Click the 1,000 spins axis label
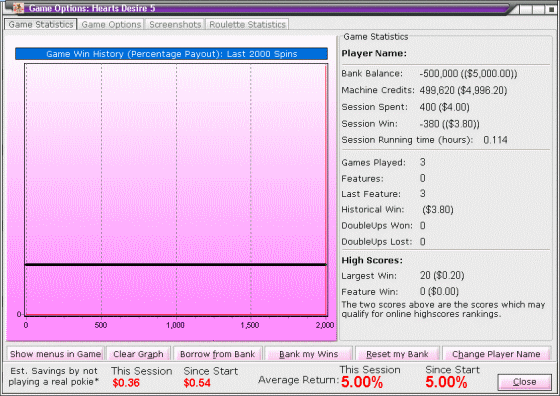 [175, 325]
